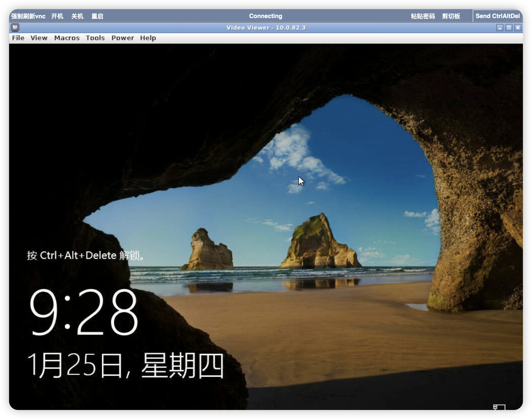The image size is (532, 419).
Task: Open the Power menu
Action: click(x=123, y=38)
